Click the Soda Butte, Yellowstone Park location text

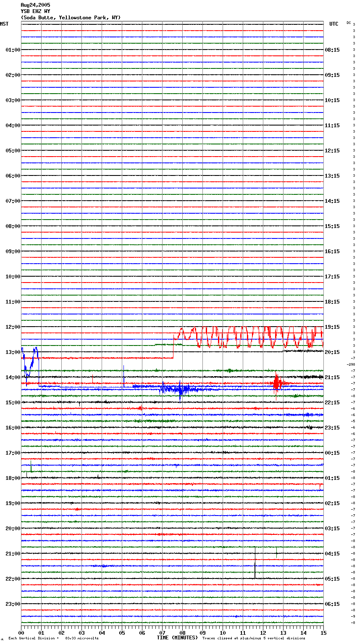pos(71,18)
